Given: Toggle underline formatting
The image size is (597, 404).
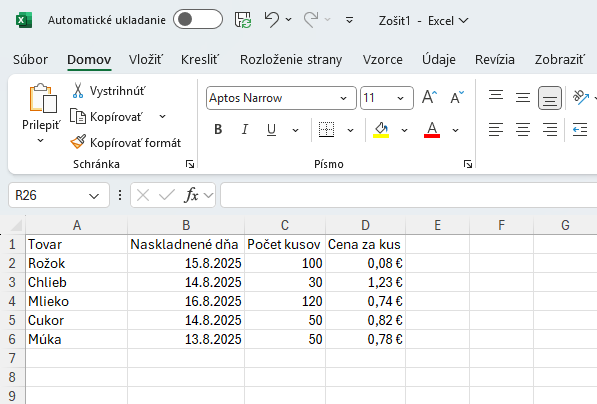Looking at the screenshot, I should [271, 130].
